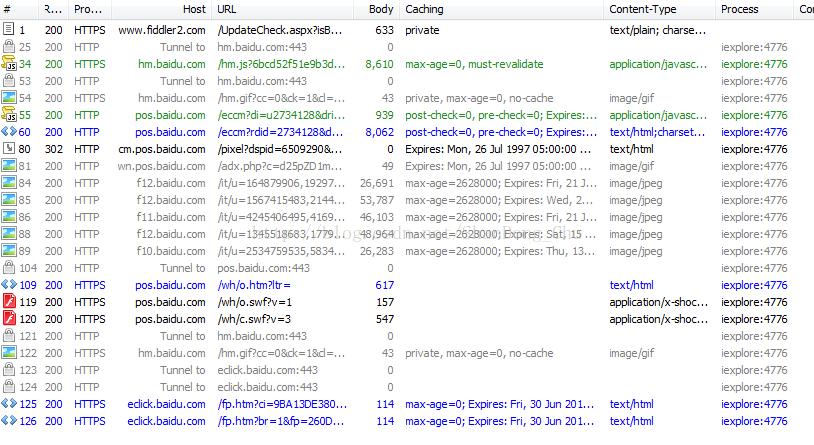Click the pos.baidu.com:443 tunnel URL cell
The image size is (814, 445).
click(x=263, y=268)
